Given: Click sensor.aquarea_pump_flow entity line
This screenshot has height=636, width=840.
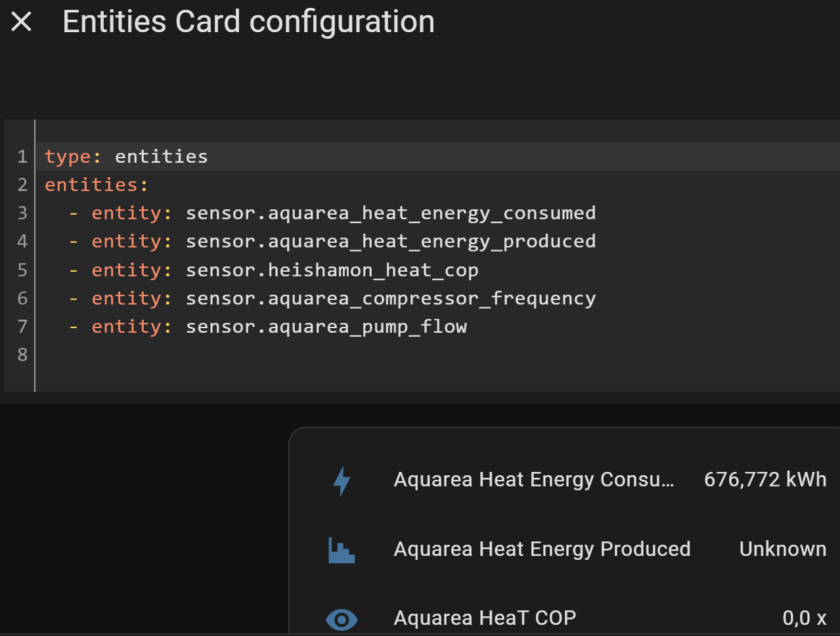Looking at the screenshot, I should click(326, 327).
